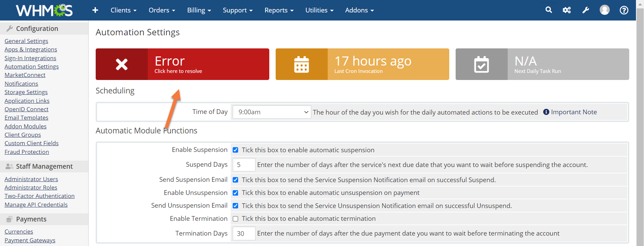Open the user account avatar menu
Viewport: 644px width, 246px height.
click(604, 10)
